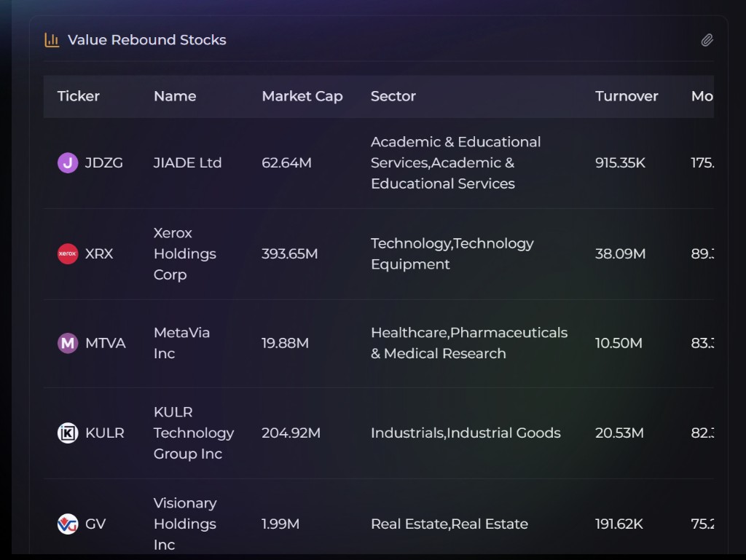Open the JDZG ticker
Image resolution: width=746 pixels, height=560 pixels.
(103, 163)
